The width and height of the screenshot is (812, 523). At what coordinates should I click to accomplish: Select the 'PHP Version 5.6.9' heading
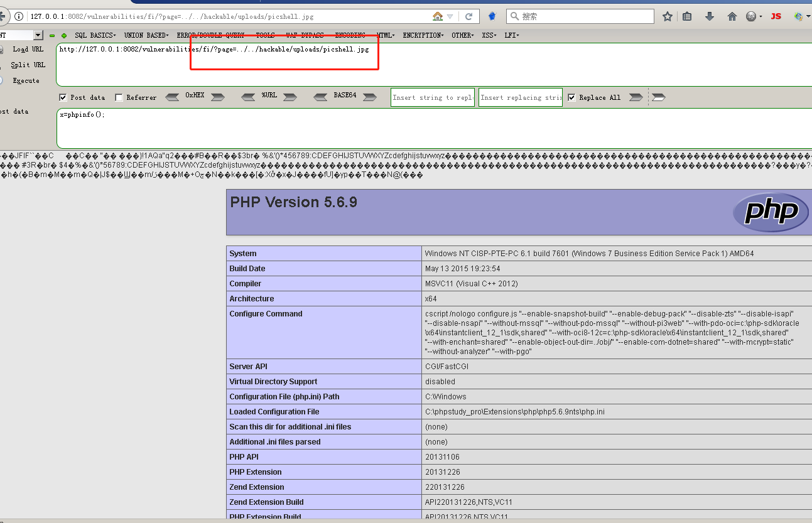coord(293,202)
